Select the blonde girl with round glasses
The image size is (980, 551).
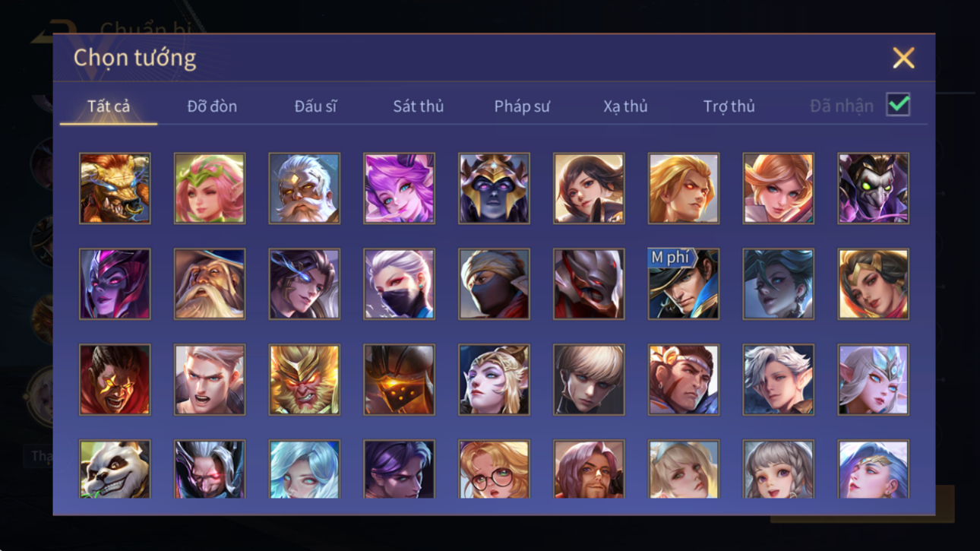click(x=494, y=469)
